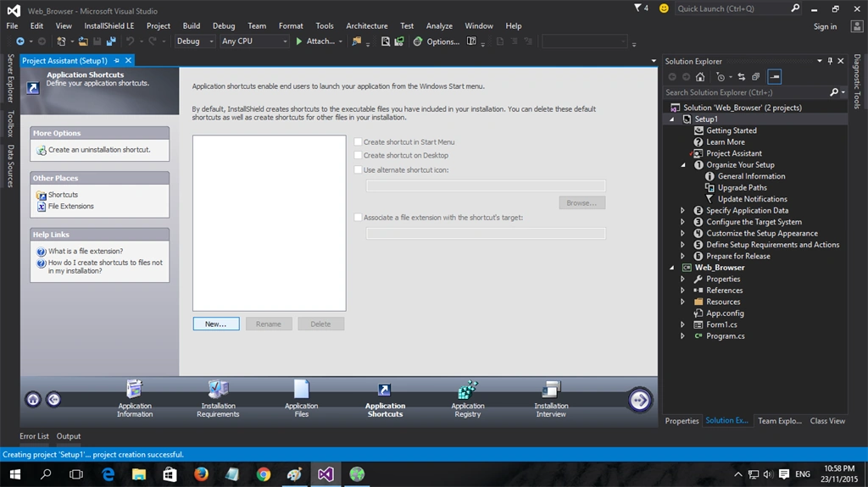Click the Solution Explorer home icon
868x487 pixels.
pos(700,77)
